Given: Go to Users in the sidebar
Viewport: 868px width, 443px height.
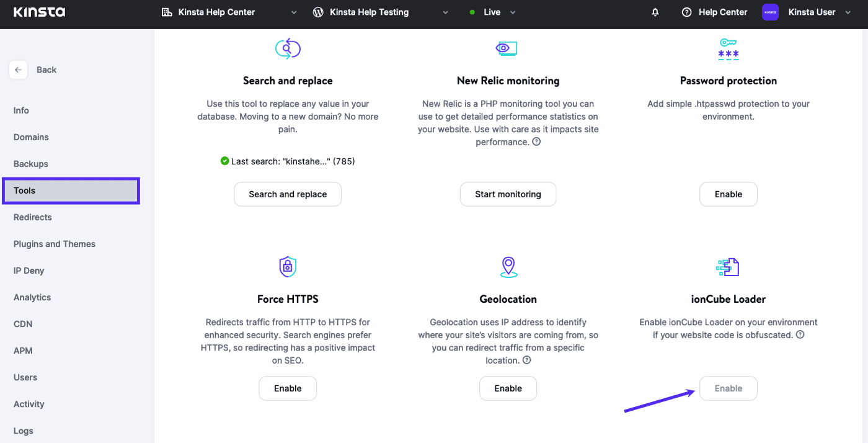Looking at the screenshot, I should click(x=25, y=377).
